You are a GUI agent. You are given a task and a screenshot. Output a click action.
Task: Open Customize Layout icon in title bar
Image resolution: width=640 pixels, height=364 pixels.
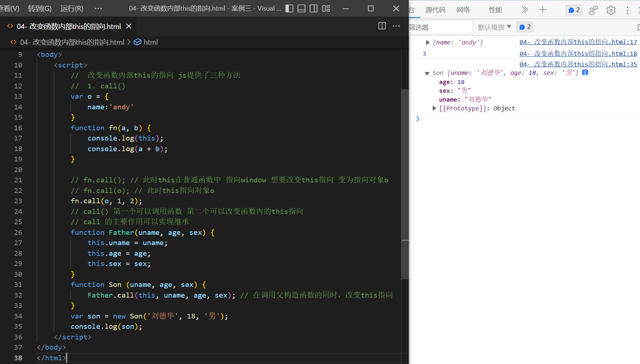[x=326, y=8]
